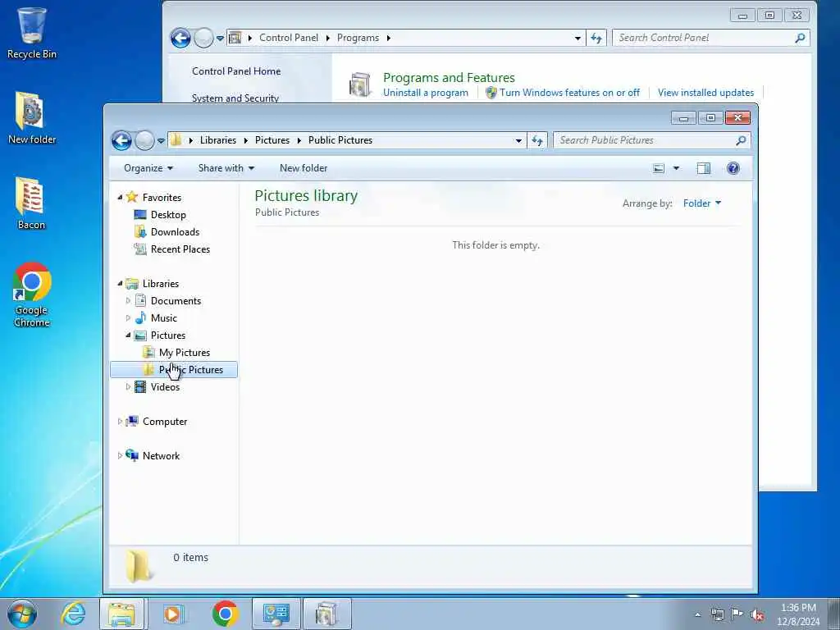The height and width of the screenshot is (630, 840).
Task: Select Documents library
Action: (176, 301)
